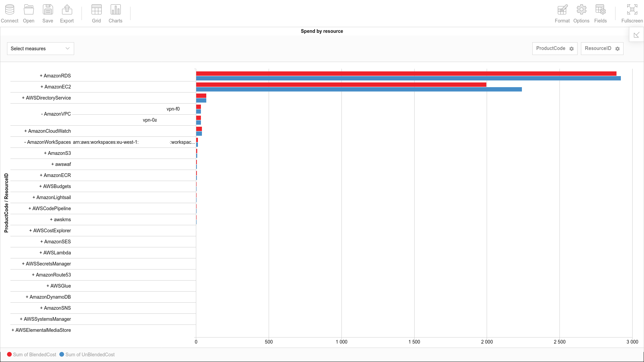Click the blue AmazonEC2 UnBlendedCost bar
Image resolution: width=644 pixels, height=362 pixels.
click(359, 89)
